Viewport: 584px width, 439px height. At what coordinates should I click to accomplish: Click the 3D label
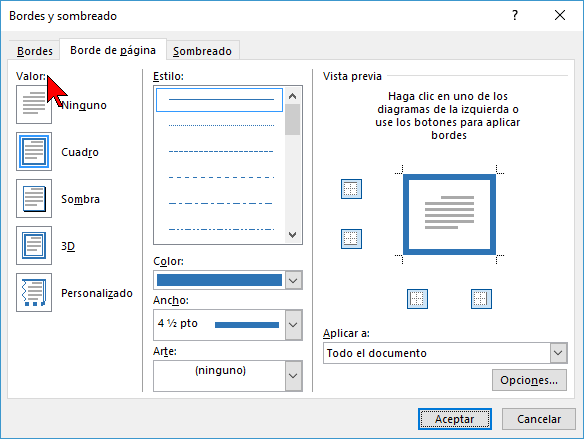click(68, 246)
